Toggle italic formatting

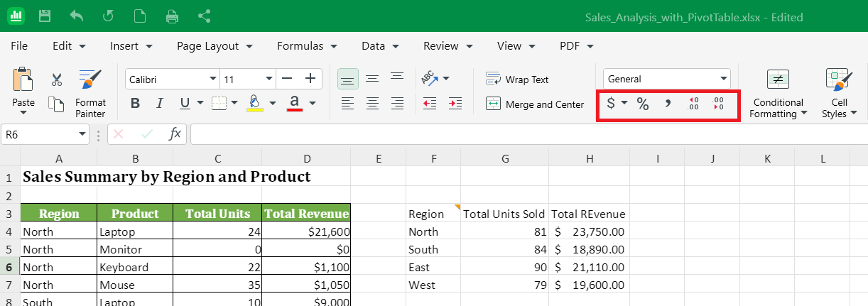(160, 104)
